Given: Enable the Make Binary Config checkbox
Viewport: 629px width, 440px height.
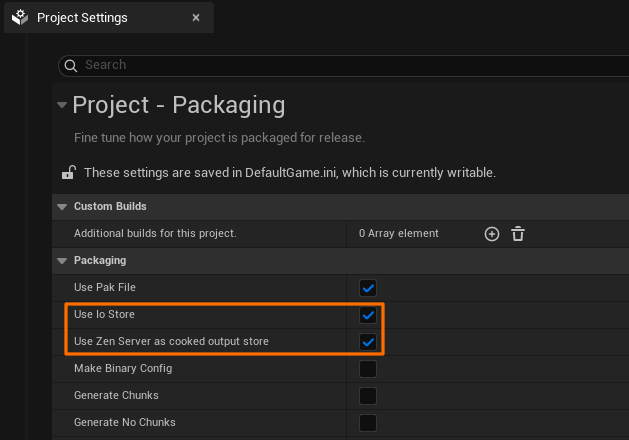Looking at the screenshot, I should (x=368, y=369).
